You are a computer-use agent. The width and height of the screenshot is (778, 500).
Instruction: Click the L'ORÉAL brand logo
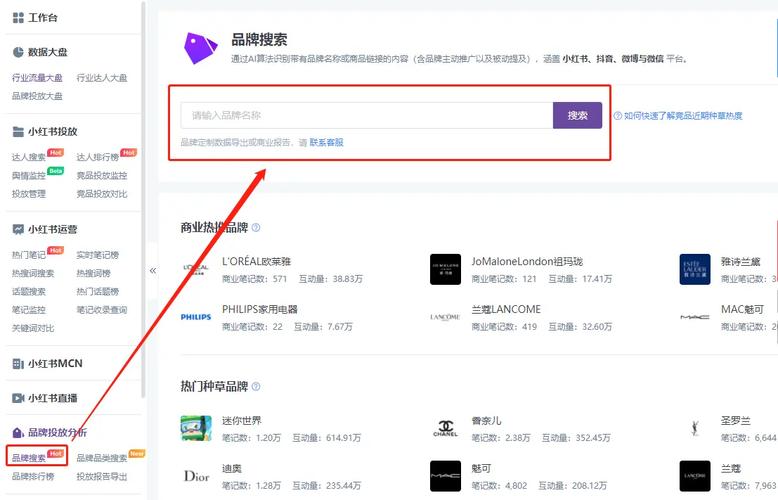[x=196, y=269]
